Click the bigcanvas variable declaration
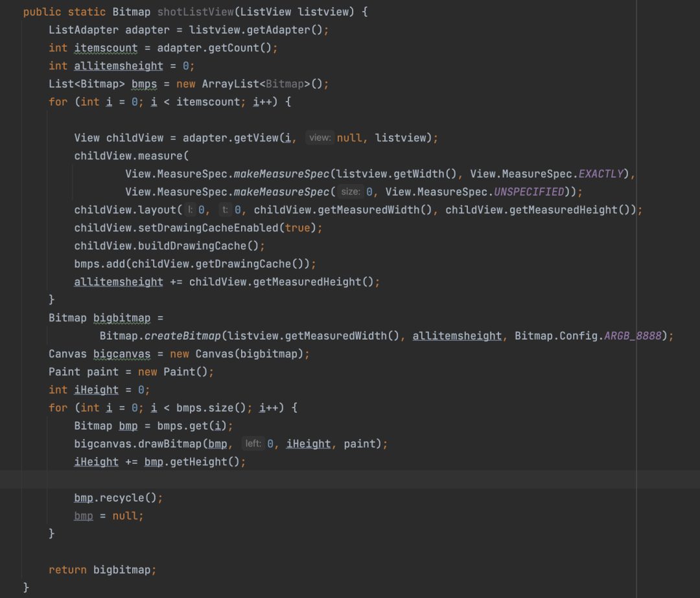This screenshot has height=598, width=700. (122, 354)
